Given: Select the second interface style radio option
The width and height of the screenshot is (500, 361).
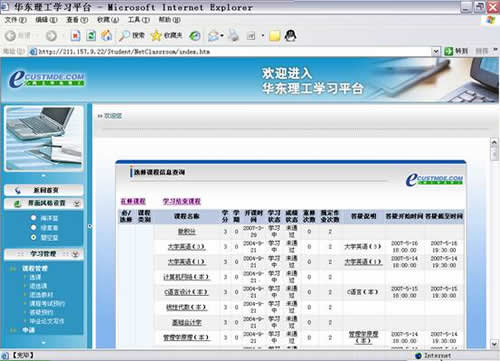Looking at the screenshot, I should pyautogui.click(x=33, y=227).
